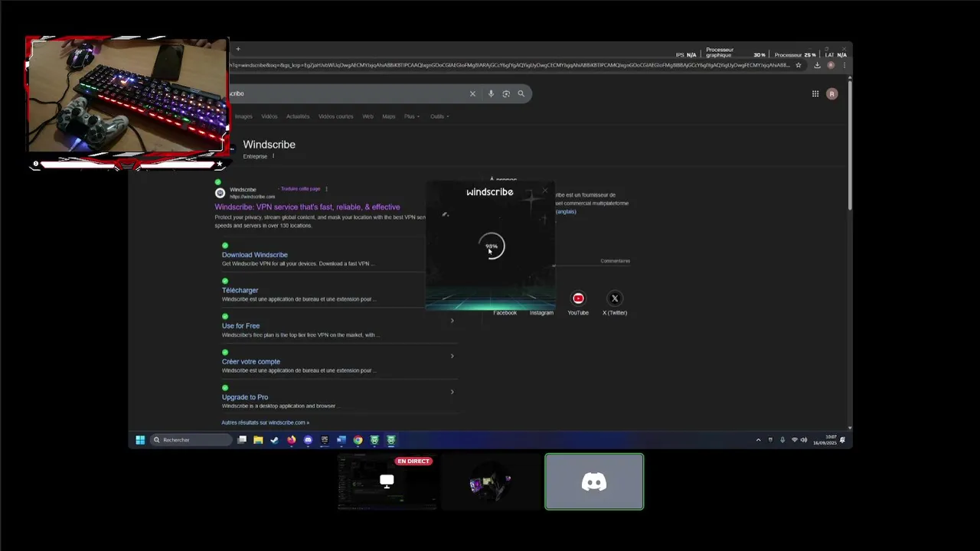Click the page vertical scrollbar
This screenshot has width=980, height=551.
click(x=850, y=145)
